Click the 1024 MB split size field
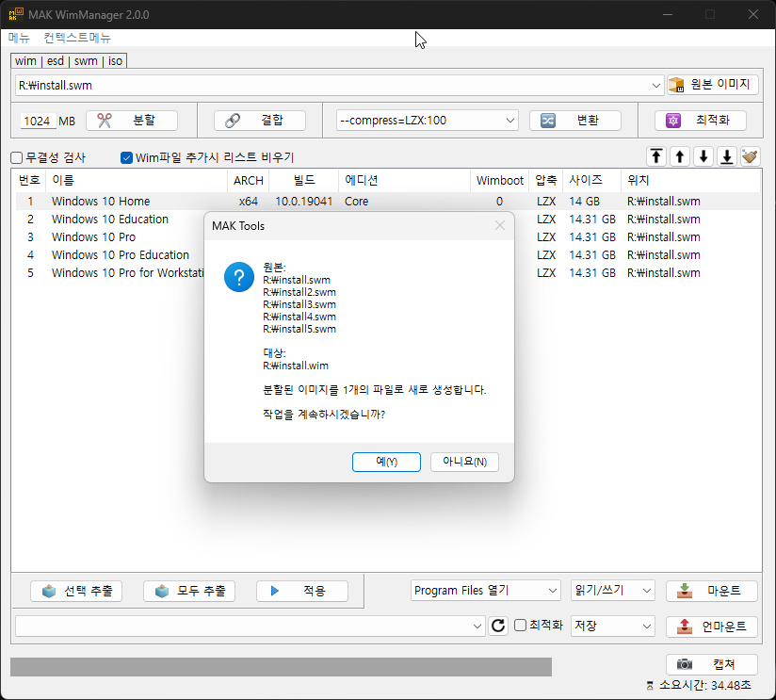Image resolution: width=776 pixels, height=700 pixels. 38,121
